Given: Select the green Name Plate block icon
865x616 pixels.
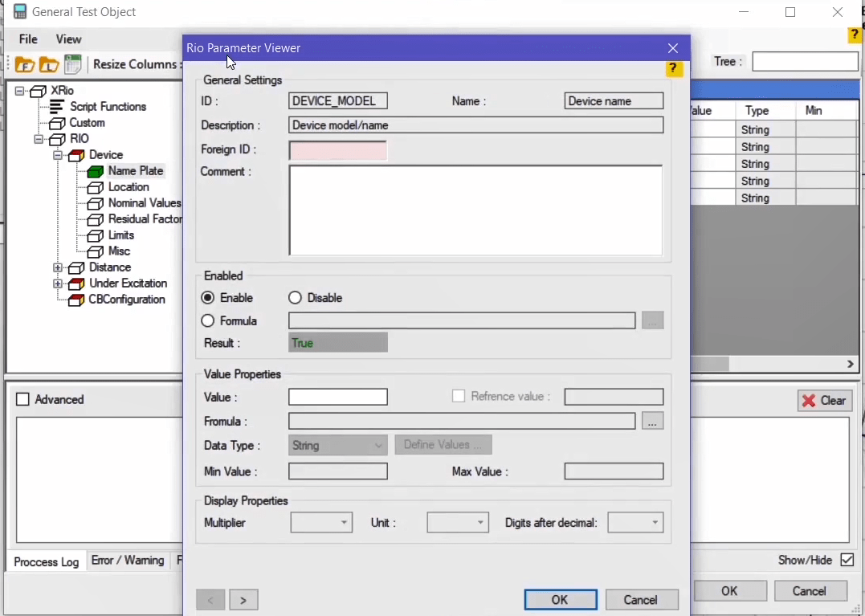Looking at the screenshot, I should pos(96,171).
